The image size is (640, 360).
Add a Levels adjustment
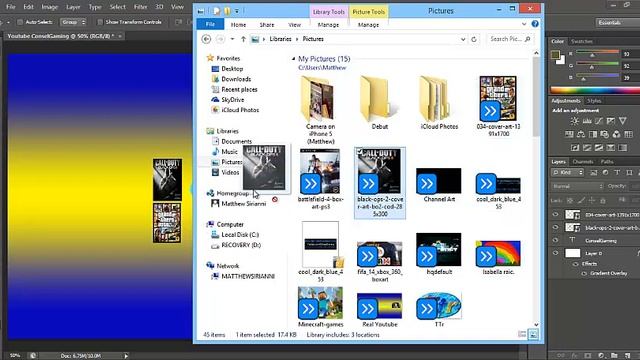click(x=587, y=121)
